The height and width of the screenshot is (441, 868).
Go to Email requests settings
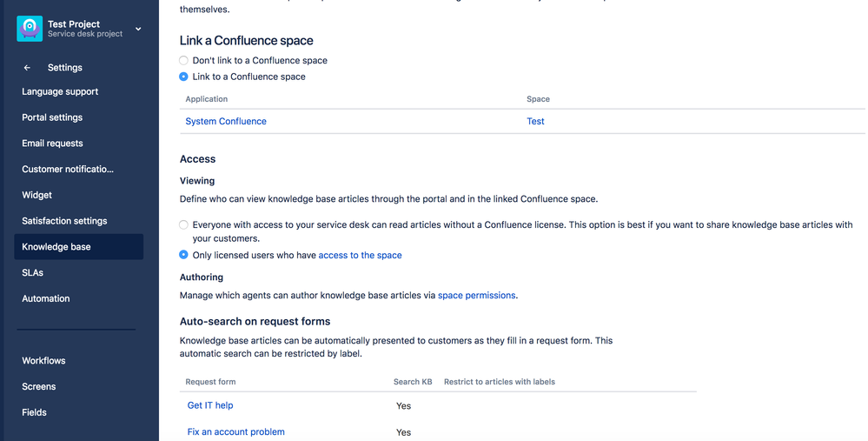pyautogui.click(x=52, y=143)
